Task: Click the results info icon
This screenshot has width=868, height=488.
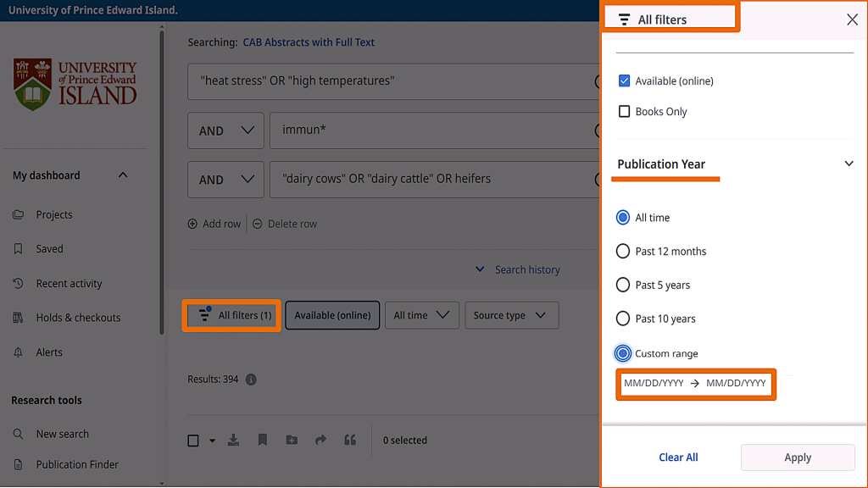Action: [251, 380]
